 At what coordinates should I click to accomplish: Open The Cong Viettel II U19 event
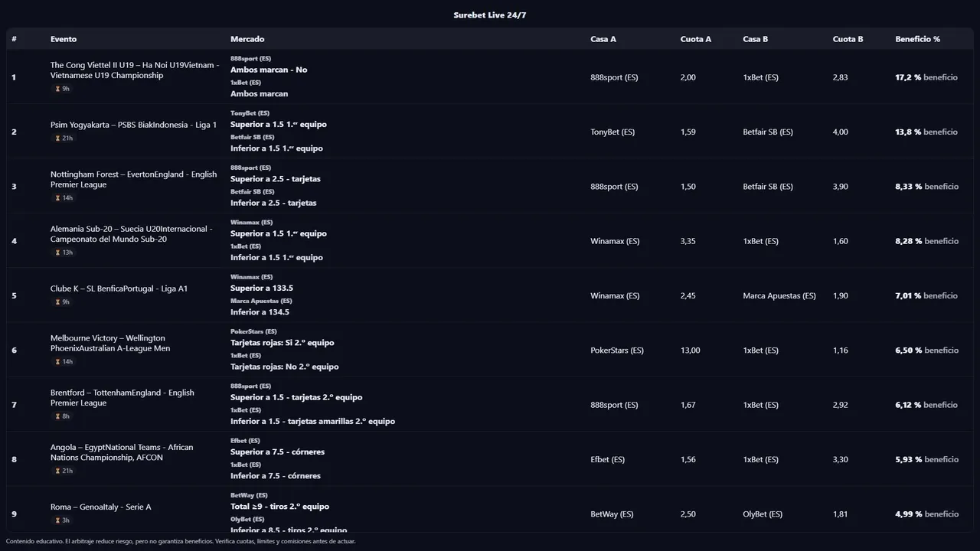pyautogui.click(x=134, y=70)
